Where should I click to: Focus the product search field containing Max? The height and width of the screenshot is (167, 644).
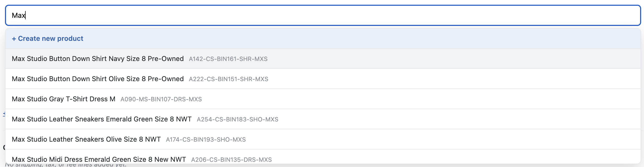coord(323,15)
